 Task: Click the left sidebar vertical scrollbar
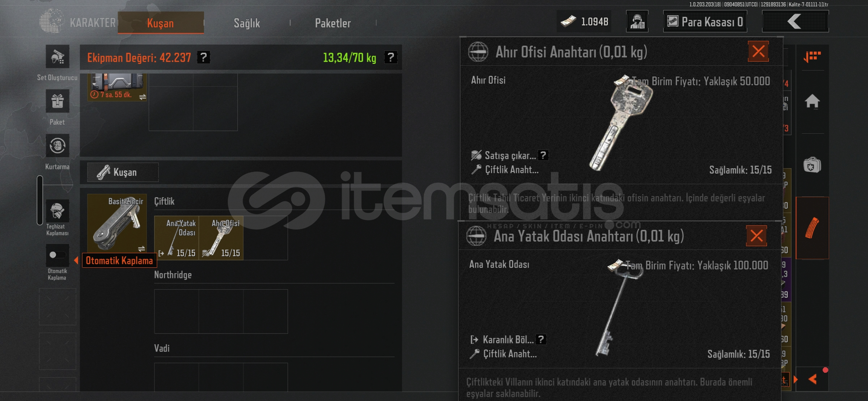coord(40,200)
